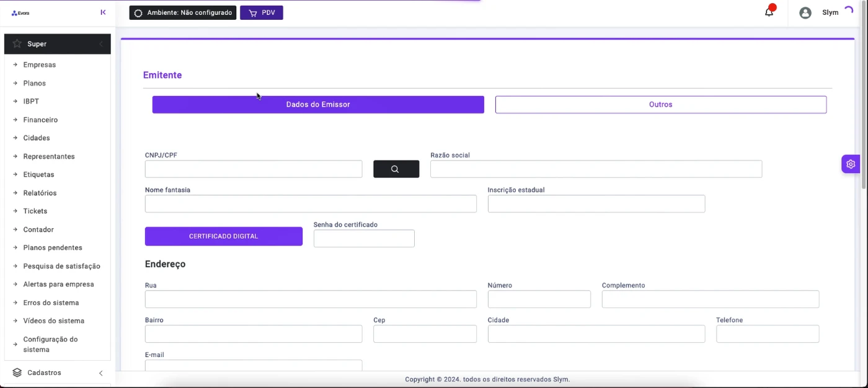Switch to the Outros tab
868x388 pixels.
(660, 105)
